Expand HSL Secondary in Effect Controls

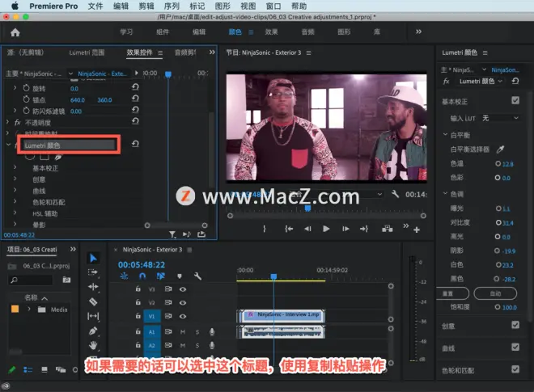pos(15,213)
